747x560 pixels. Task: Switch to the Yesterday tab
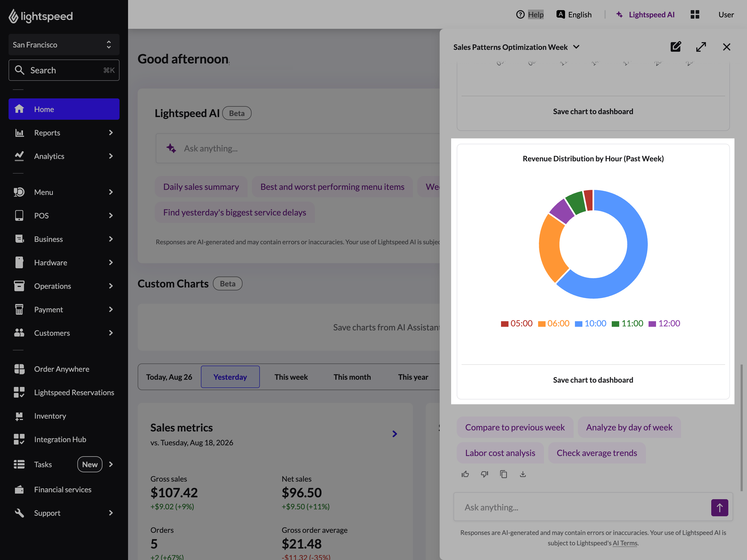pyautogui.click(x=230, y=377)
